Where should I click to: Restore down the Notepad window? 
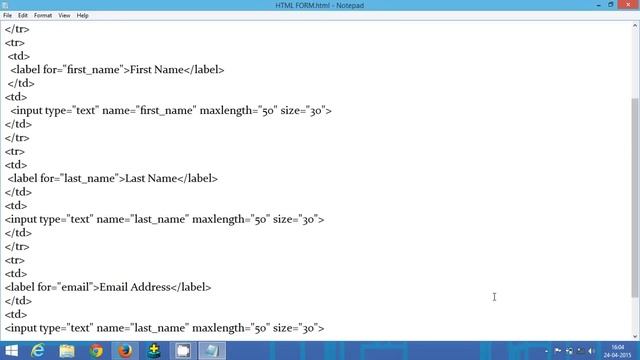coord(611,5)
